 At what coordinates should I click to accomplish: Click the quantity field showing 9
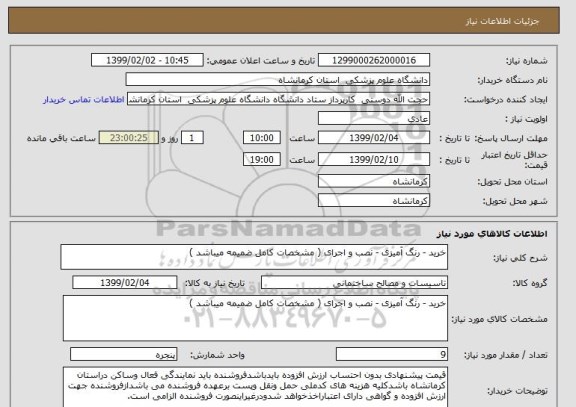click(x=392, y=354)
